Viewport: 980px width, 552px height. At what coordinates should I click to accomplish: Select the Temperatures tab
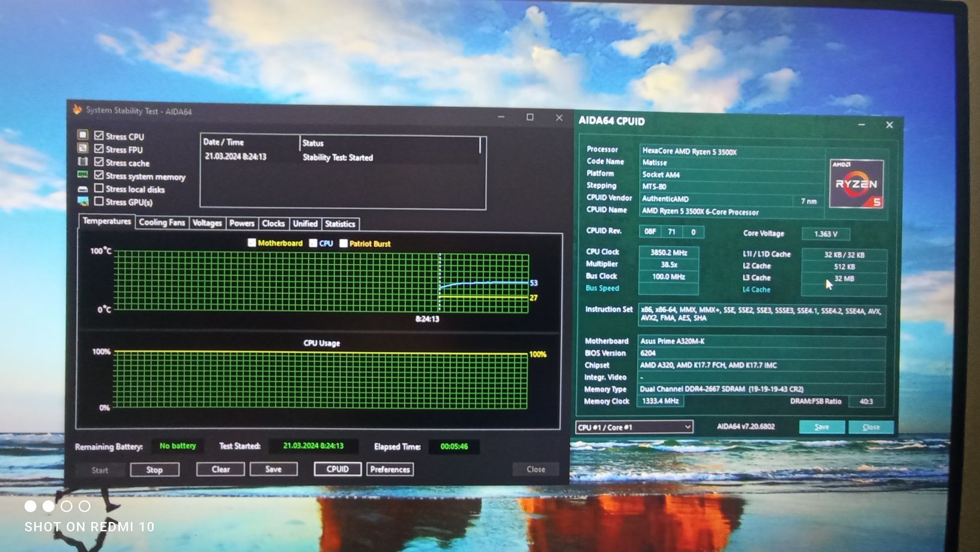(106, 221)
